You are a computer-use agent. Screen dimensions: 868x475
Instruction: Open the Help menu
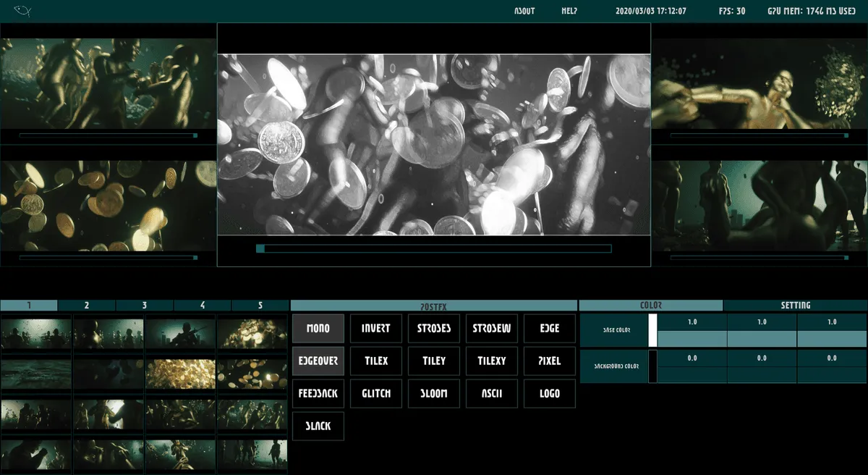pos(569,11)
